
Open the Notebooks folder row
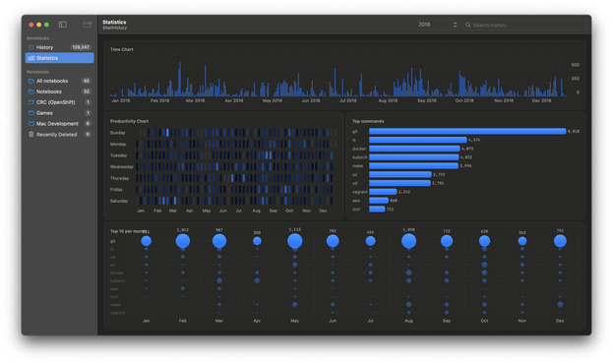point(59,91)
